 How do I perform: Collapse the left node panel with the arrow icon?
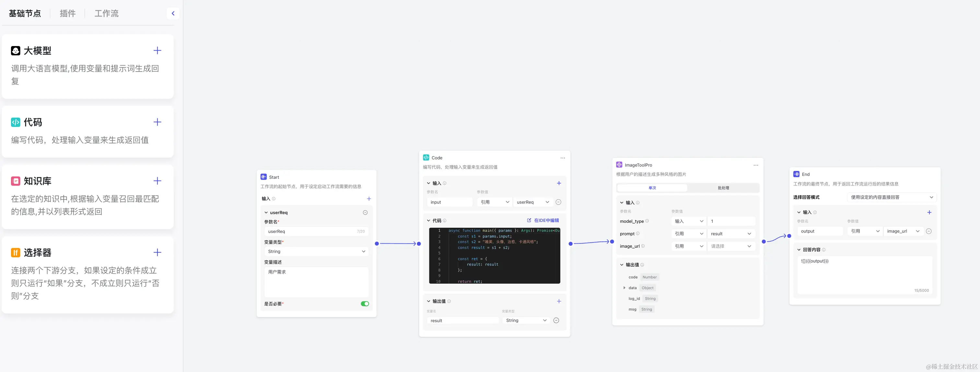[x=173, y=13]
